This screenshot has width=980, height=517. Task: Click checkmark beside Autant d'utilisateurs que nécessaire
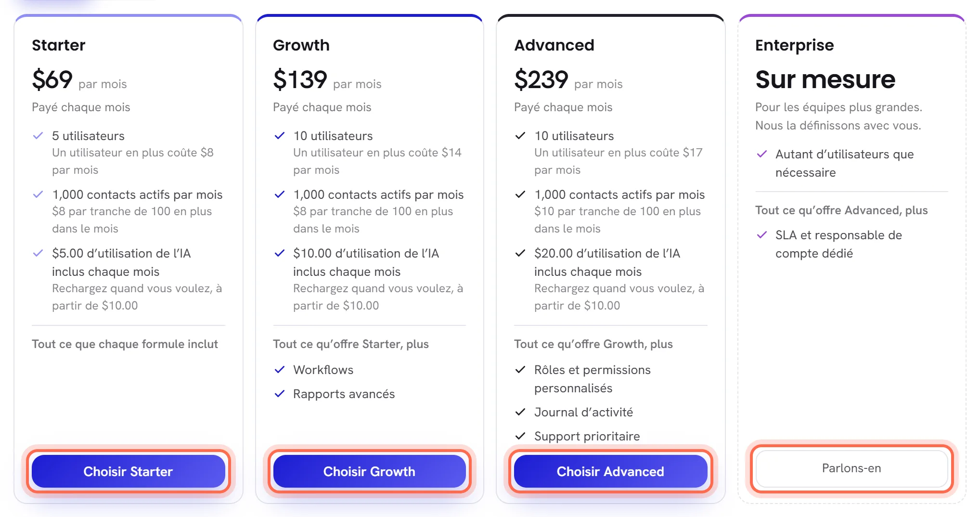[x=761, y=154]
